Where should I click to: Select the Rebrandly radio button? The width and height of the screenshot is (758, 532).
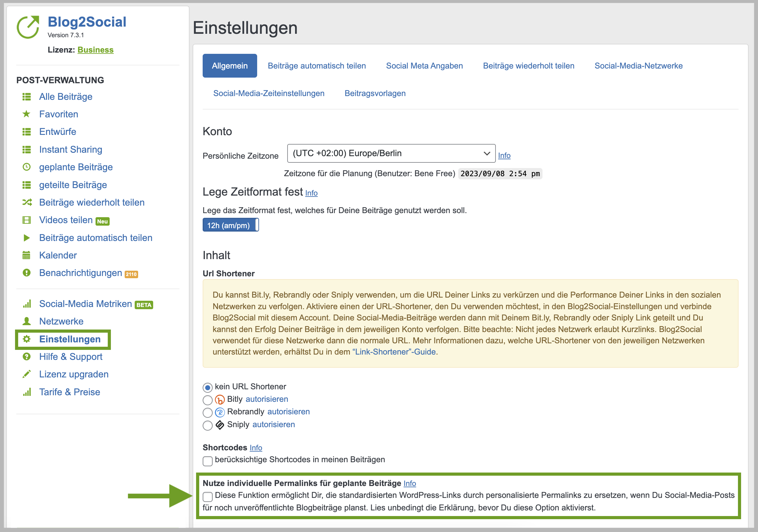click(x=207, y=412)
